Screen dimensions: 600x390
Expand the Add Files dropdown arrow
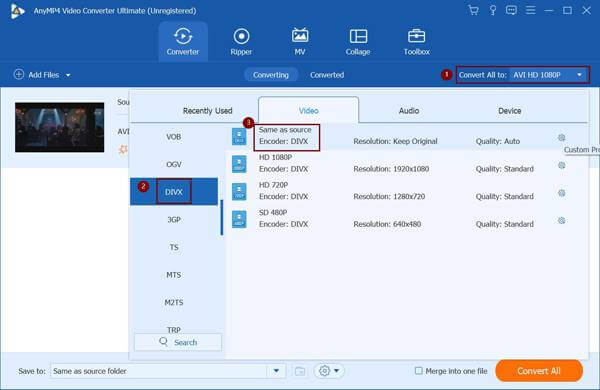(x=68, y=75)
